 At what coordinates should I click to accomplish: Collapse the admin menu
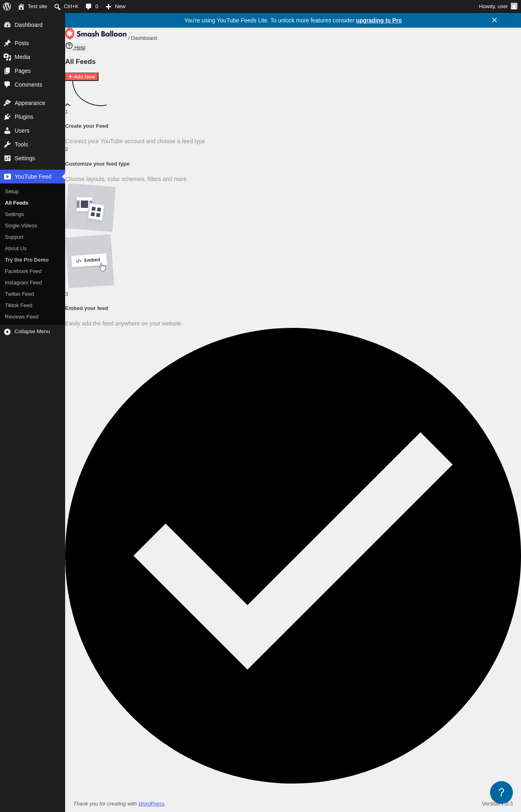pos(33,332)
